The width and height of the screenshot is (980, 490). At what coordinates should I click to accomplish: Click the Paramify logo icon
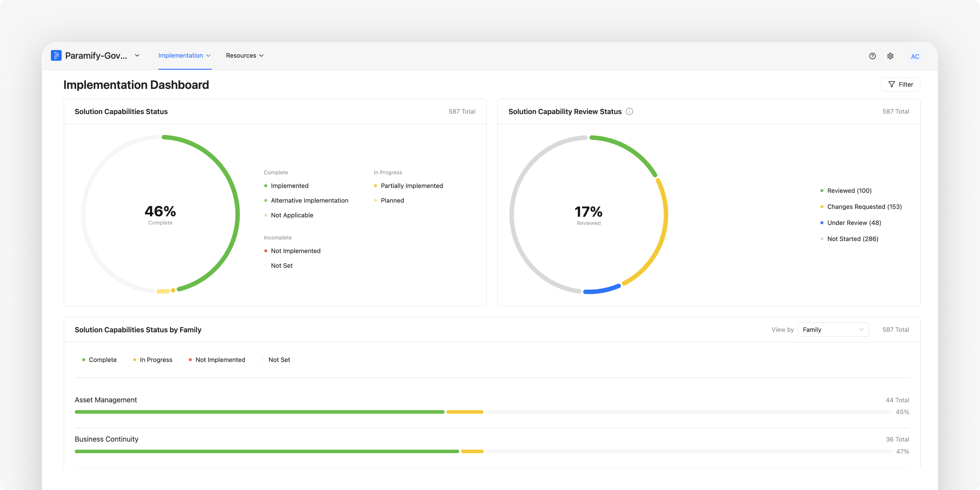pos(56,55)
